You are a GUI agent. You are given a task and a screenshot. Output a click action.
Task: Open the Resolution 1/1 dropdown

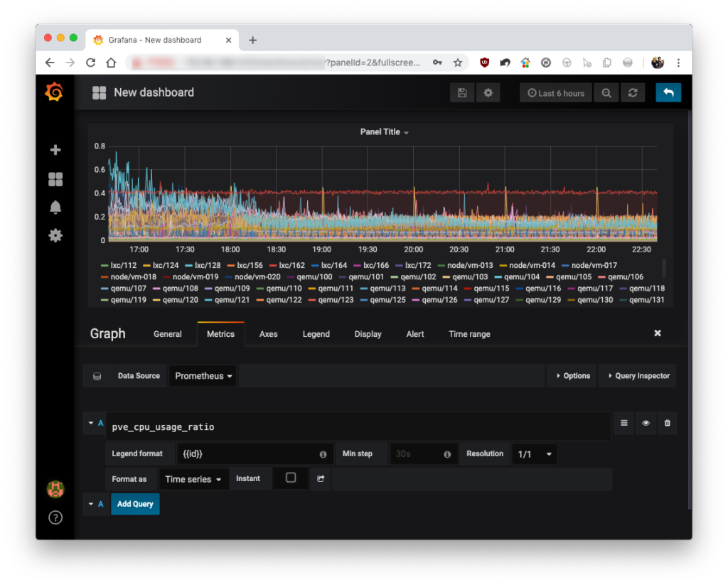click(535, 454)
